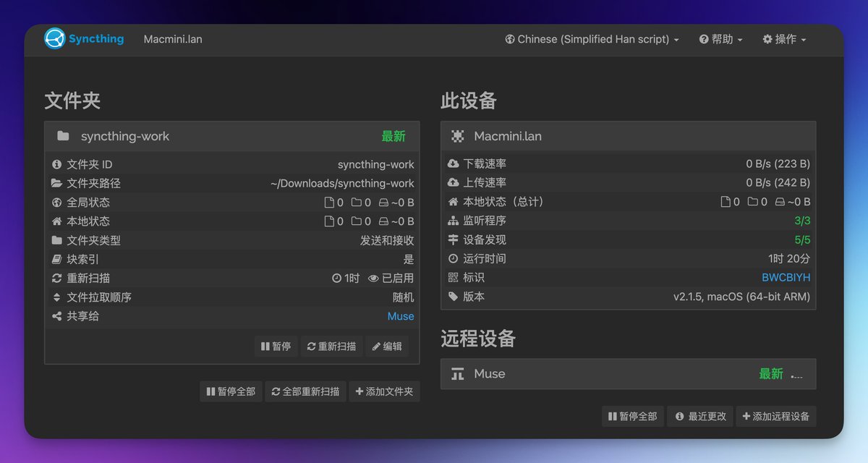Viewport: 868px width, 463px height.
Task: Click the 1时 20分 uptime value
Action: tap(789, 258)
